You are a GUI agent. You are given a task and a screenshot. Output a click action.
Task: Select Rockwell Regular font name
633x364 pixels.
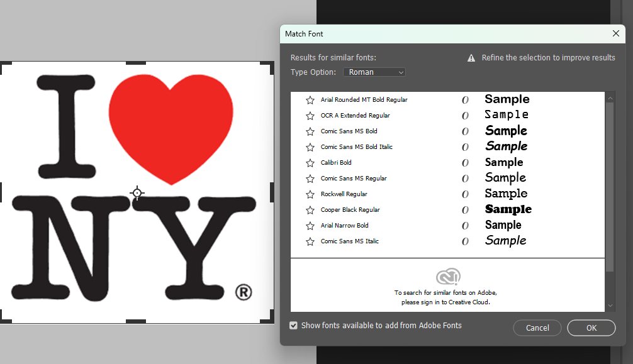(x=344, y=194)
